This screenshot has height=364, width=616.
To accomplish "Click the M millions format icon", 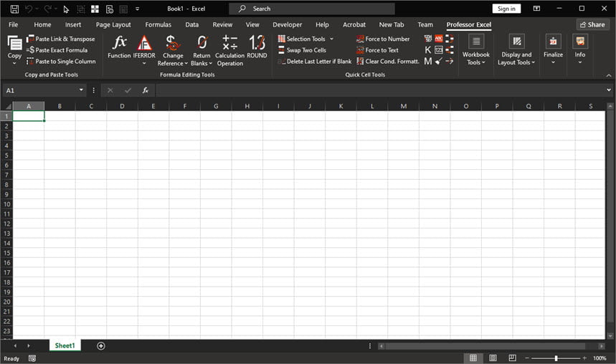I will pos(428,61).
